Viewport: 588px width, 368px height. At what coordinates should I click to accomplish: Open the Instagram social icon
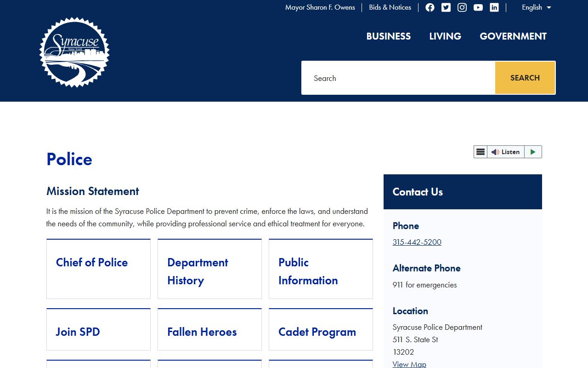coord(462,7)
